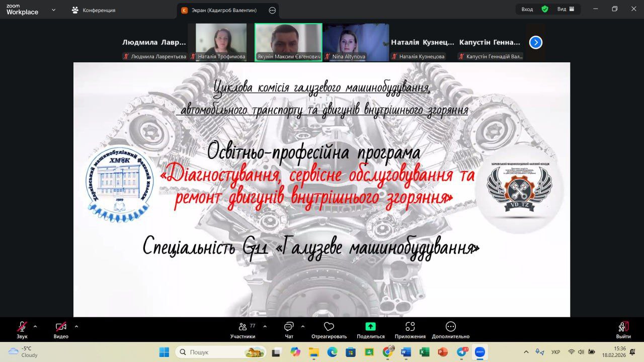Image resolution: width=644 pixels, height=362 pixels.
Task: Start camera with the Видео button
Action: click(61, 330)
